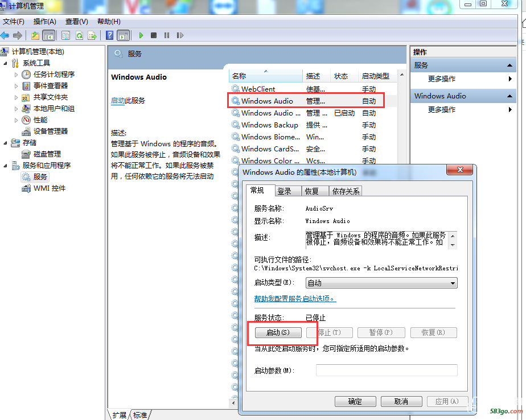Collapse the Windows Audio section in 操作 pane

pos(509,96)
